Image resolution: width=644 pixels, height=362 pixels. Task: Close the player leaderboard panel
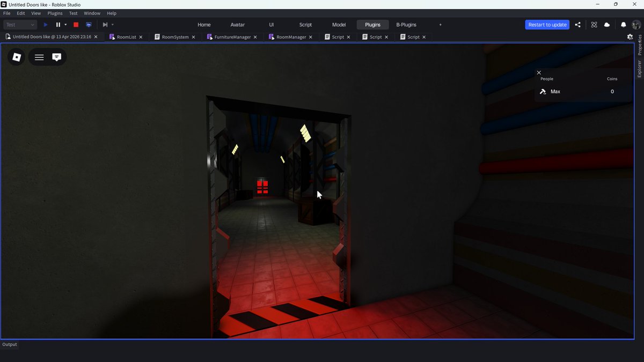[x=539, y=73]
